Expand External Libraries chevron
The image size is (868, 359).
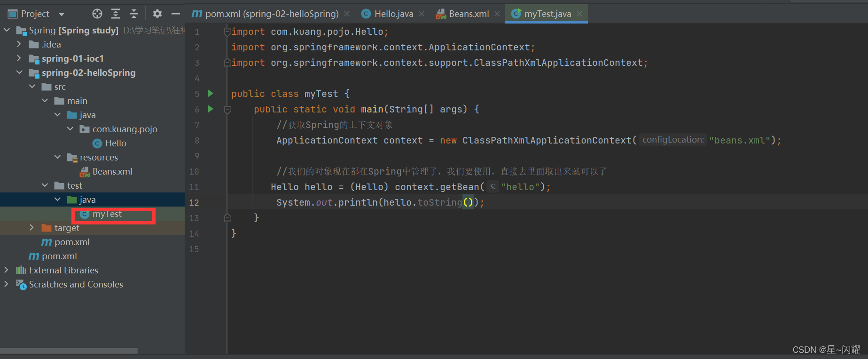tap(7, 270)
